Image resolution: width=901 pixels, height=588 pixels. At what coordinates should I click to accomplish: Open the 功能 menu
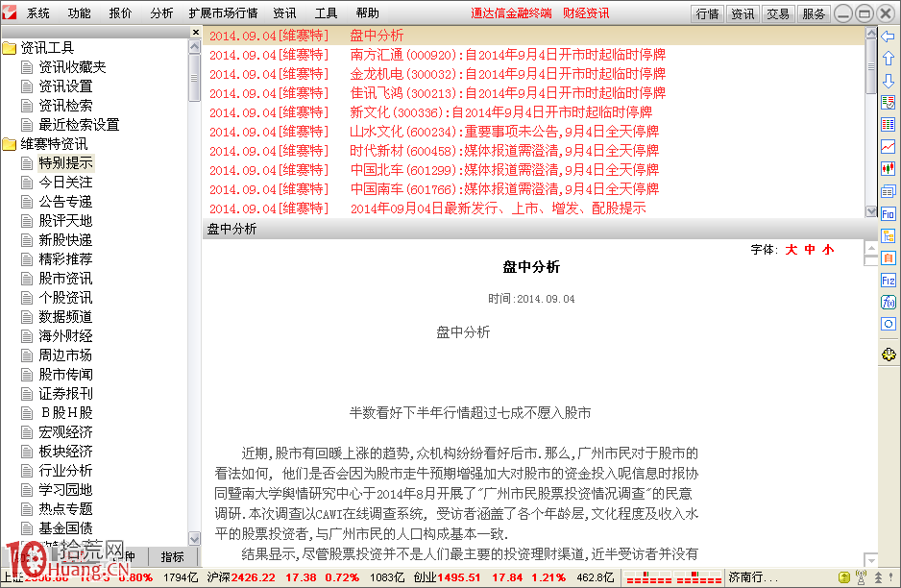(x=80, y=13)
